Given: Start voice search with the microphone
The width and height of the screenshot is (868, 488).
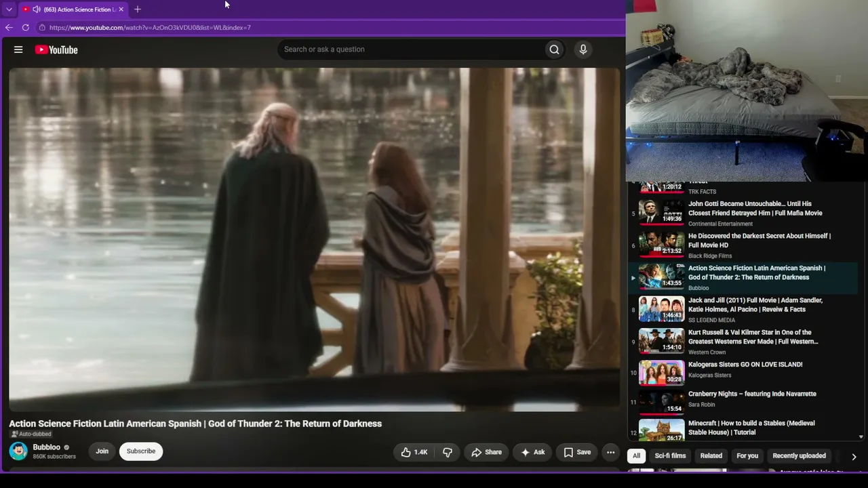Looking at the screenshot, I should point(583,49).
